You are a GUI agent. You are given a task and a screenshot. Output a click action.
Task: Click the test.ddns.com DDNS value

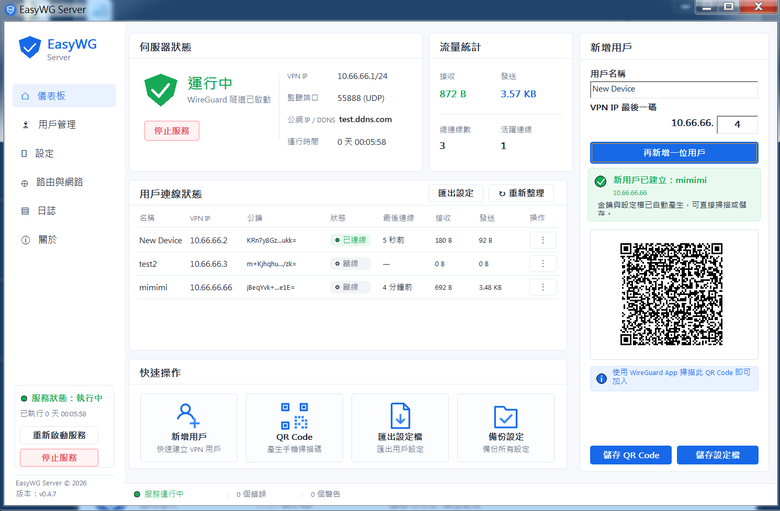pyautogui.click(x=366, y=119)
